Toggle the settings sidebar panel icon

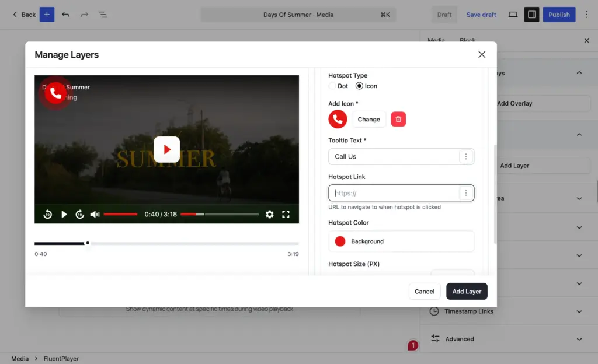(x=531, y=15)
